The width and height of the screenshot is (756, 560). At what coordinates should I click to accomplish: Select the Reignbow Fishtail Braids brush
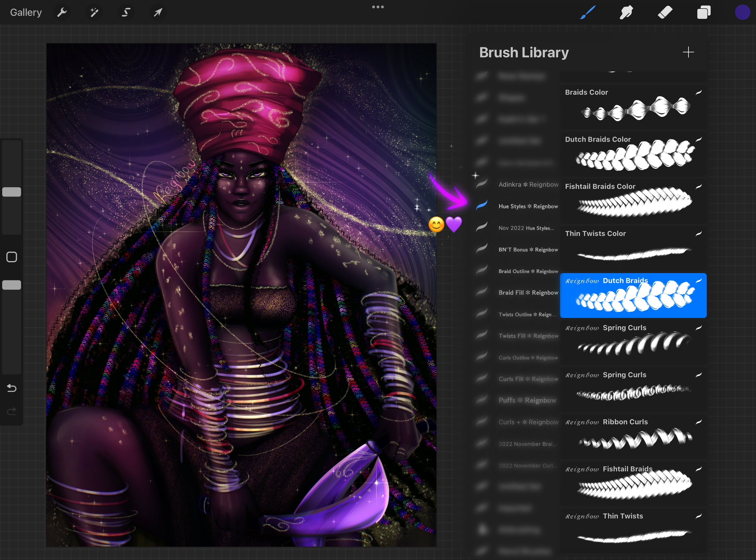pos(633,483)
